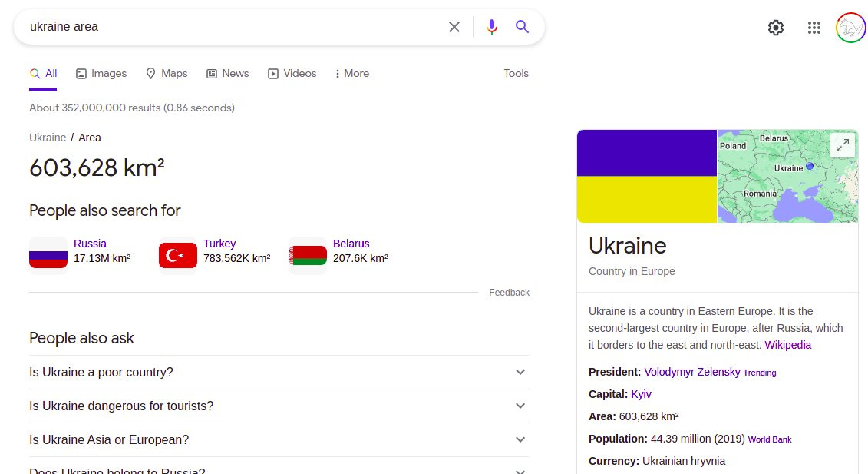The image size is (868, 474).
Task: Open the More search categories menu
Action: [x=352, y=73]
